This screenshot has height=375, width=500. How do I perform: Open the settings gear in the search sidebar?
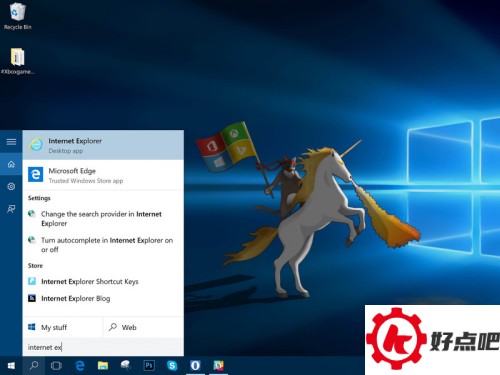click(x=11, y=186)
